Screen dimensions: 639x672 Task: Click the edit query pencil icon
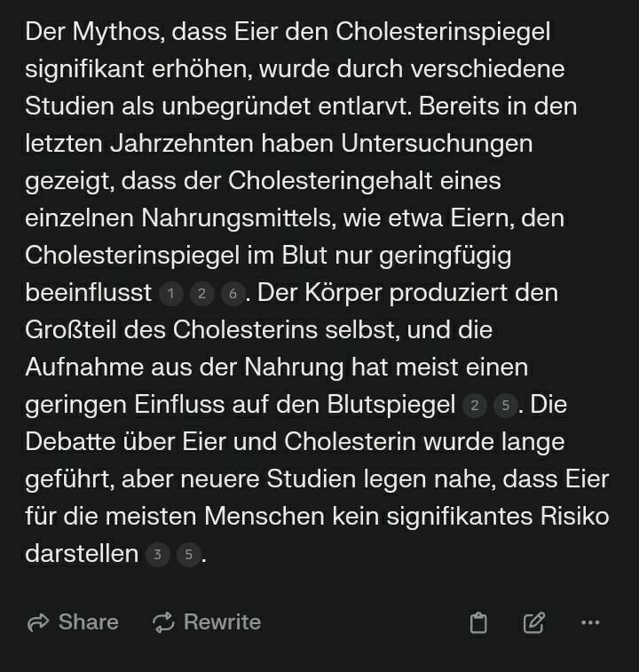(534, 623)
